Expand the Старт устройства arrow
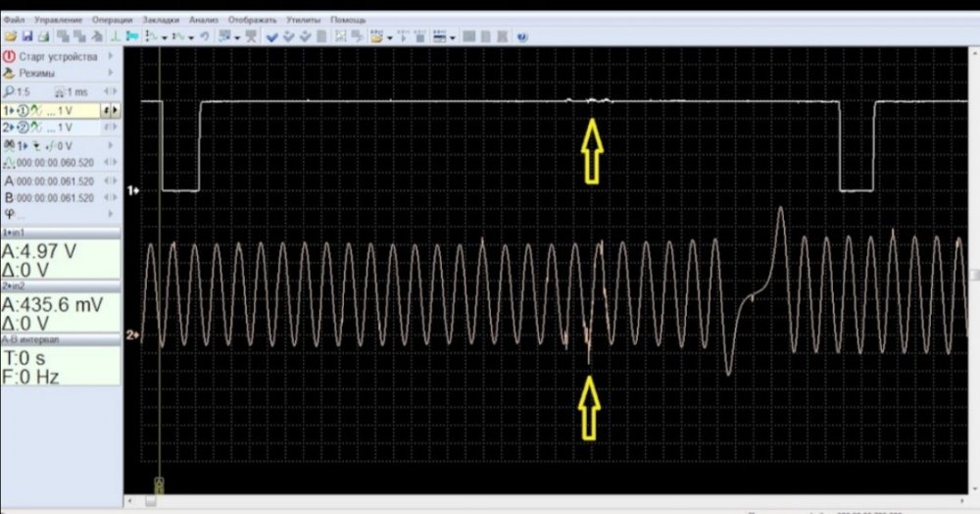980x514 pixels. pyautogui.click(x=111, y=56)
